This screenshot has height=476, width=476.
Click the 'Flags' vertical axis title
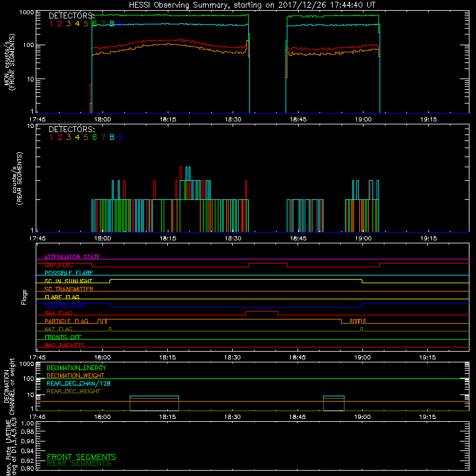(24, 297)
